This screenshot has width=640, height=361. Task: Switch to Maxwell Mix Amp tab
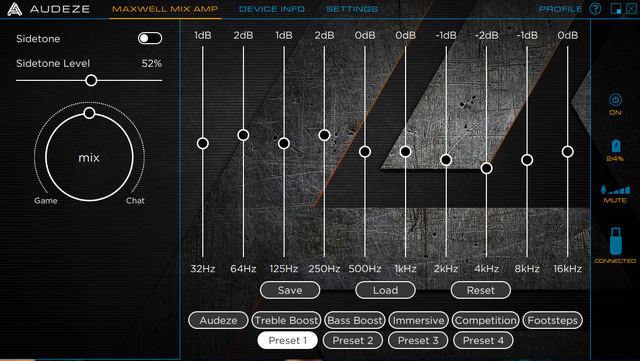click(x=165, y=9)
